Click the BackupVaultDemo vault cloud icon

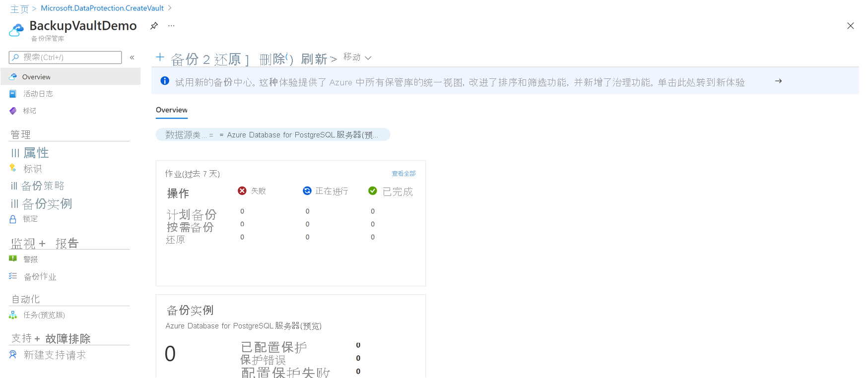[16, 31]
